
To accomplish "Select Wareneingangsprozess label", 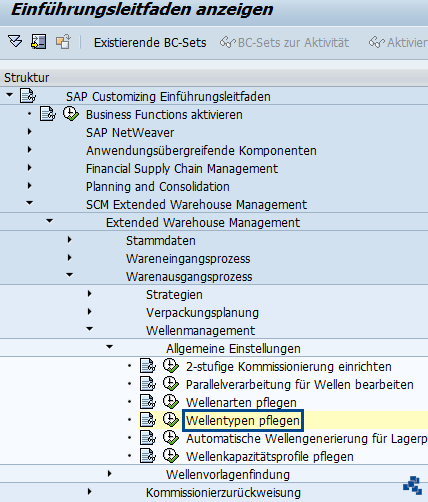I will point(188,259).
